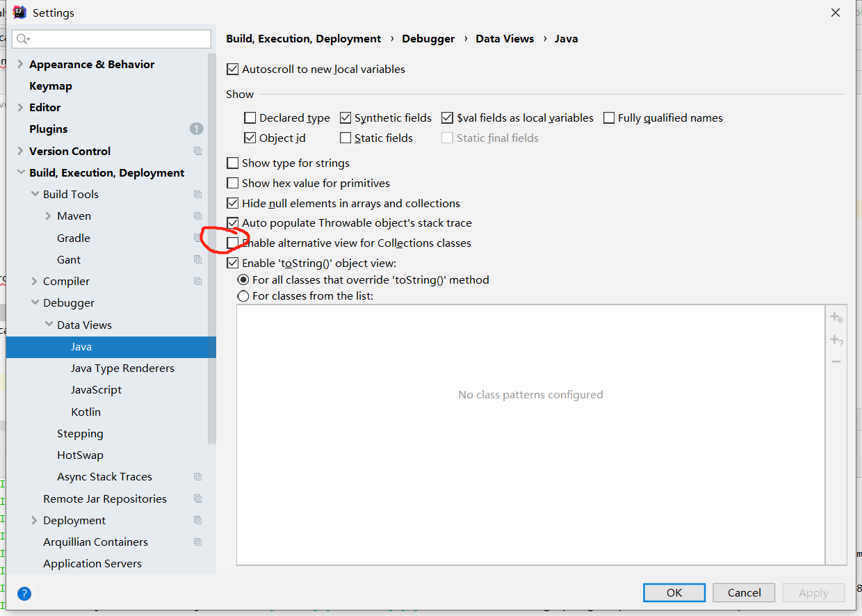
Task: Click the No class patterns configured text
Action: click(x=530, y=395)
